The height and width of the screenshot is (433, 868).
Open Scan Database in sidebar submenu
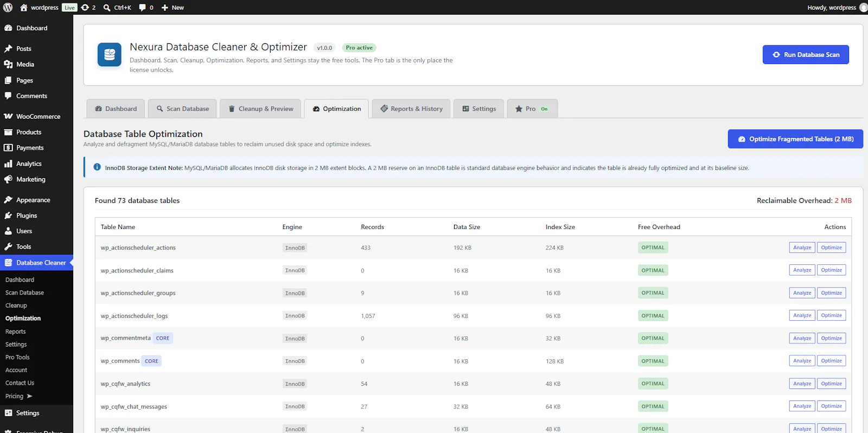coord(24,292)
